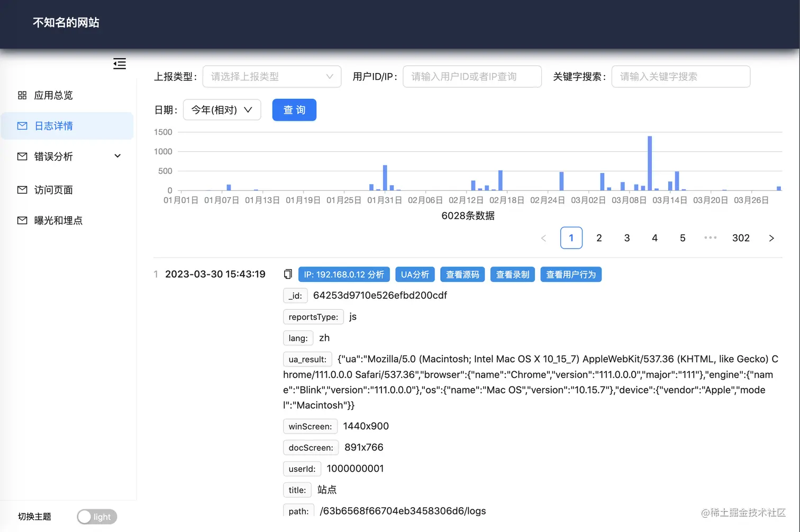The image size is (800, 532).
Task: Go to page 5
Action: (x=683, y=238)
